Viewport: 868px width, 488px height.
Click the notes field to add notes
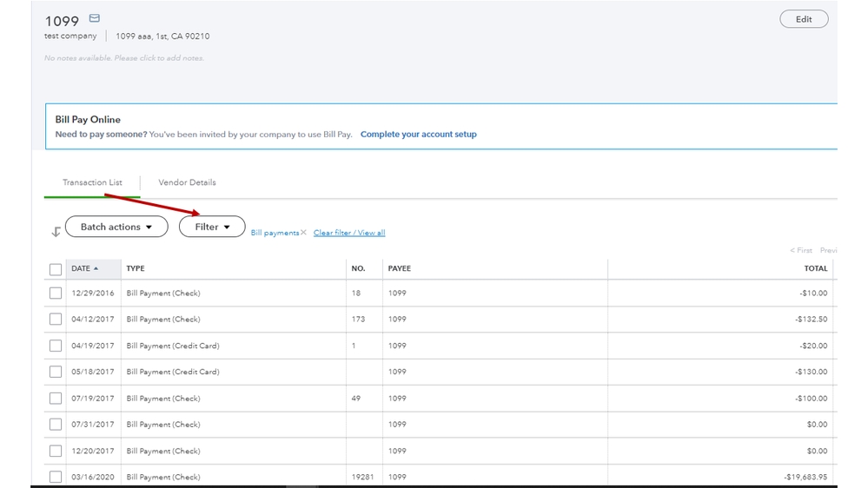[124, 58]
